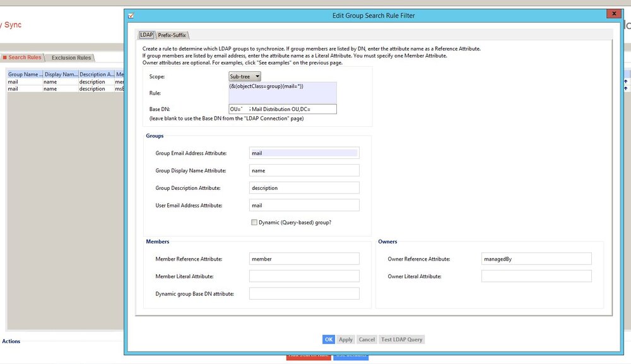Click the Cancel button
This screenshot has height=364, width=631.
pyautogui.click(x=367, y=339)
